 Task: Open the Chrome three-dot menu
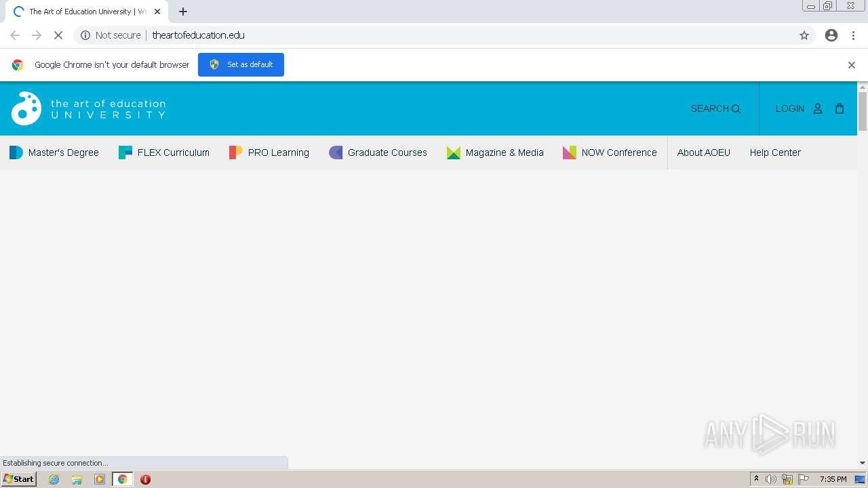pyautogui.click(x=853, y=35)
